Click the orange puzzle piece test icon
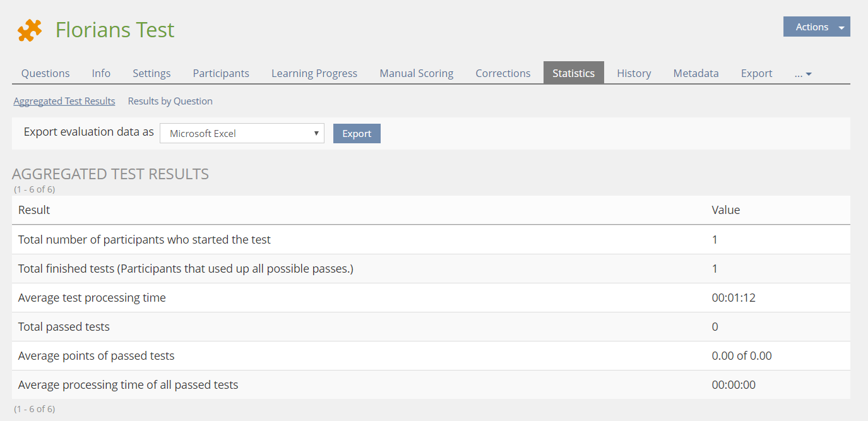The width and height of the screenshot is (868, 421). coord(30,30)
